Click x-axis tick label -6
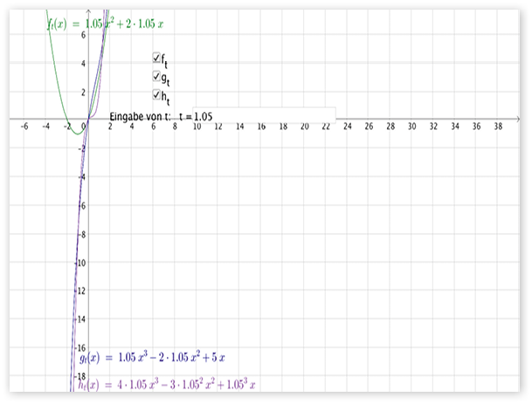This screenshot has height=404, width=532. coord(24,127)
